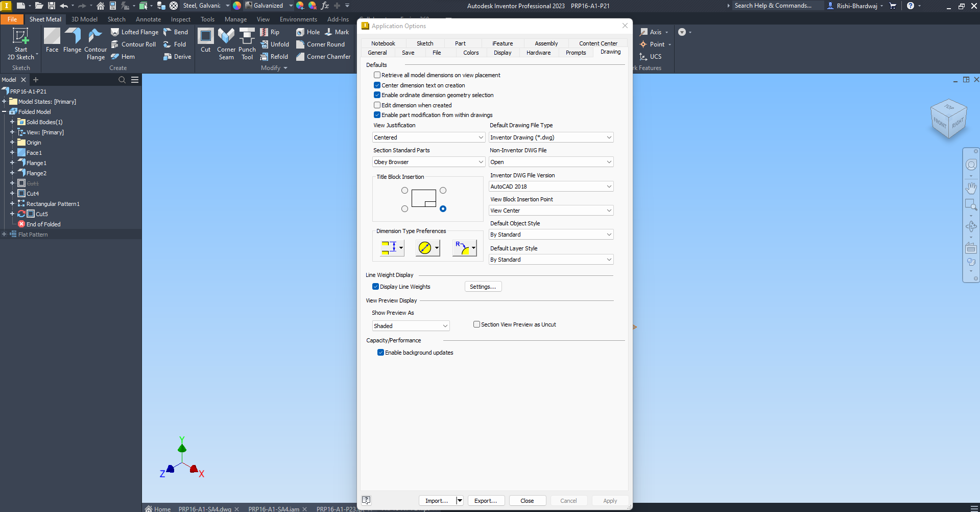980x512 pixels.
Task: Click the Hole tool
Action: coord(308,32)
